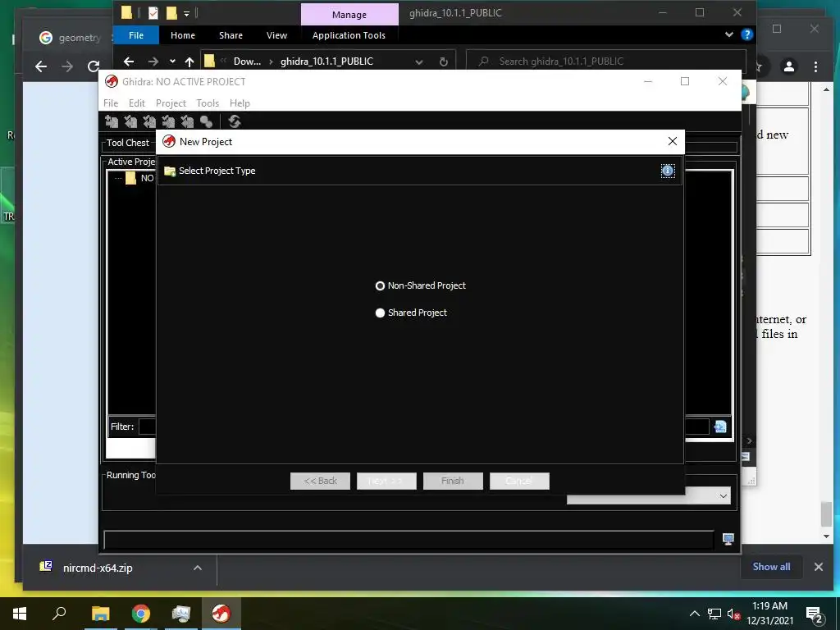Select the Shared Project radio button
The image size is (840, 630).
pos(380,313)
